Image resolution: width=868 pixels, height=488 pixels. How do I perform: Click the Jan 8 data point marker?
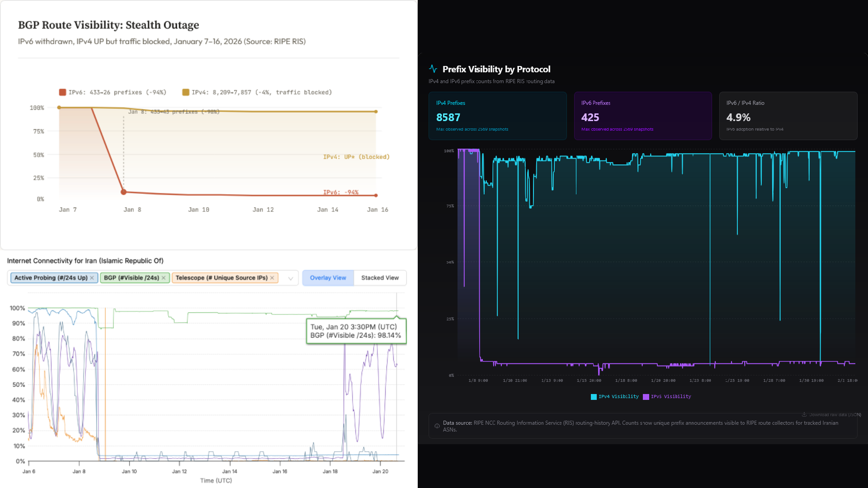(x=123, y=192)
